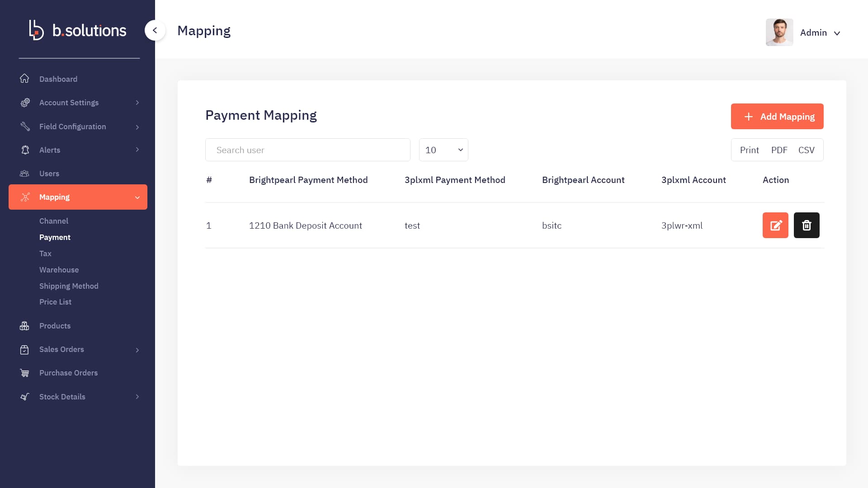Click the Brightpearl Payment Method column header
The width and height of the screenshot is (868, 488).
click(308, 180)
